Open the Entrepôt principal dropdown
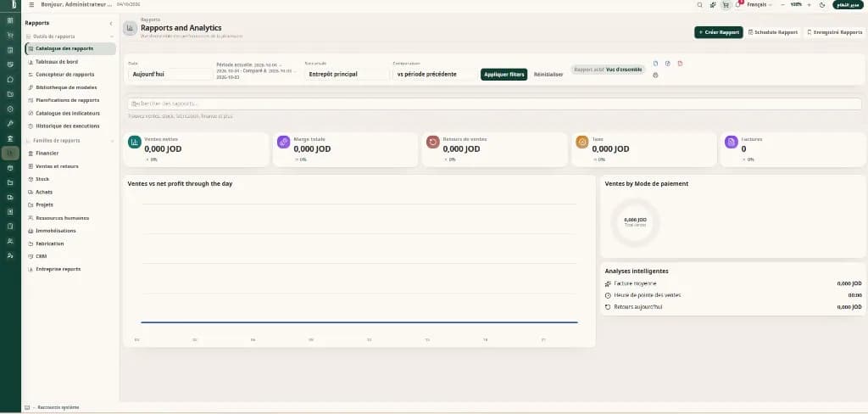Image resolution: width=868 pixels, height=414 pixels. (x=347, y=74)
